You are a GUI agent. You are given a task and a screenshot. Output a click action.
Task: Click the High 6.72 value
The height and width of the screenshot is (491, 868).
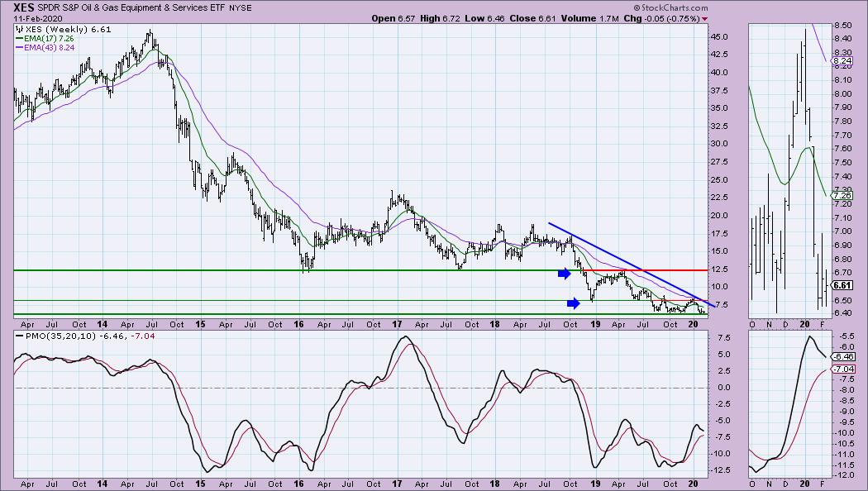[x=440, y=18]
